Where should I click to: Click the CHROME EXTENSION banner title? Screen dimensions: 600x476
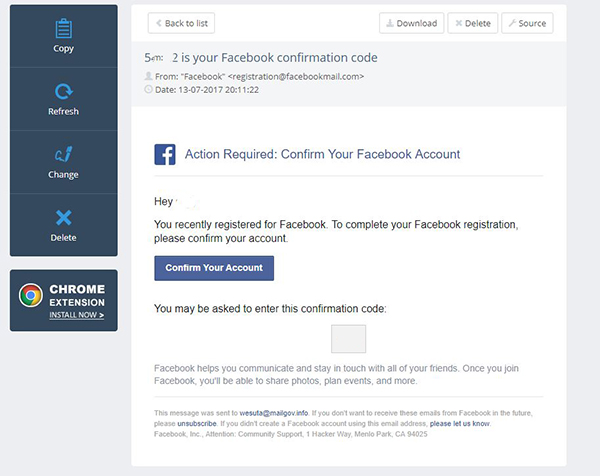(x=77, y=295)
